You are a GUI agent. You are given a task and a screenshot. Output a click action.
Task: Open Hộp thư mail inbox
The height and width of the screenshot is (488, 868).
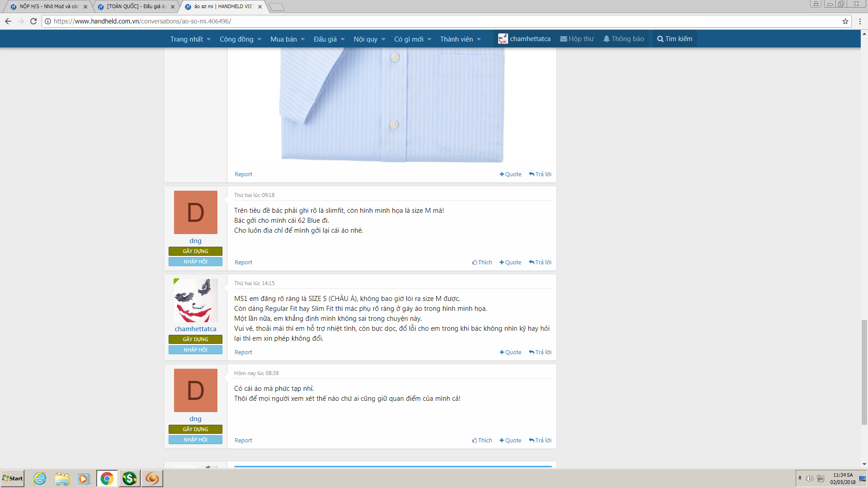[577, 39]
